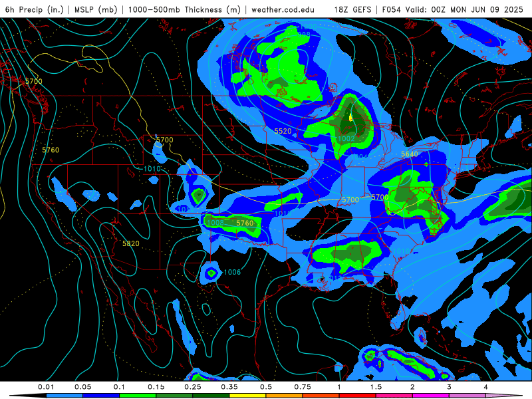The height and width of the screenshot is (399, 532).
Task: Click the 0.25 legend value
Action: tap(193, 387)
